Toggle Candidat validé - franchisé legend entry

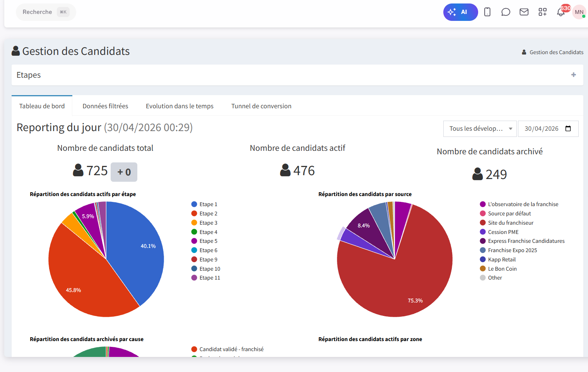(227, 349)
